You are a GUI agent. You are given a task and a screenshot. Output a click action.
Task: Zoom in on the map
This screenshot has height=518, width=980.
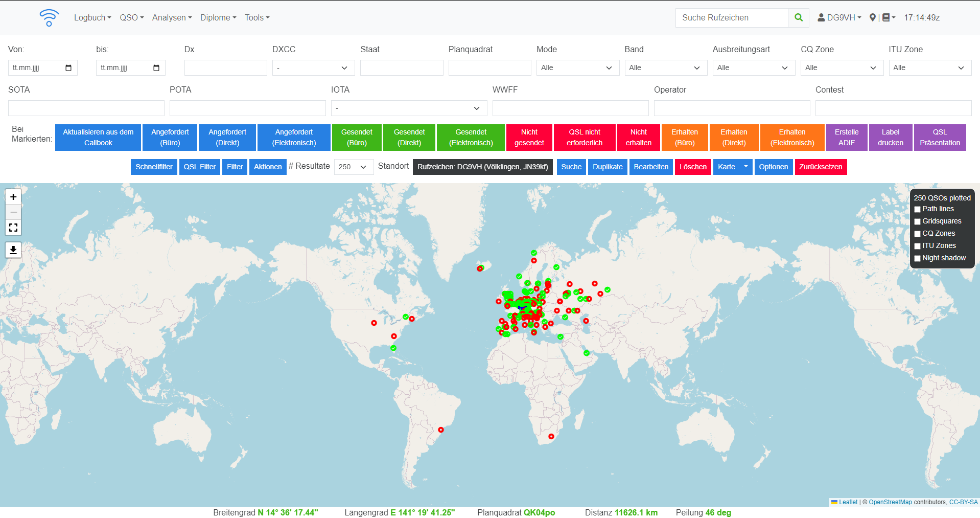[13, 197]
